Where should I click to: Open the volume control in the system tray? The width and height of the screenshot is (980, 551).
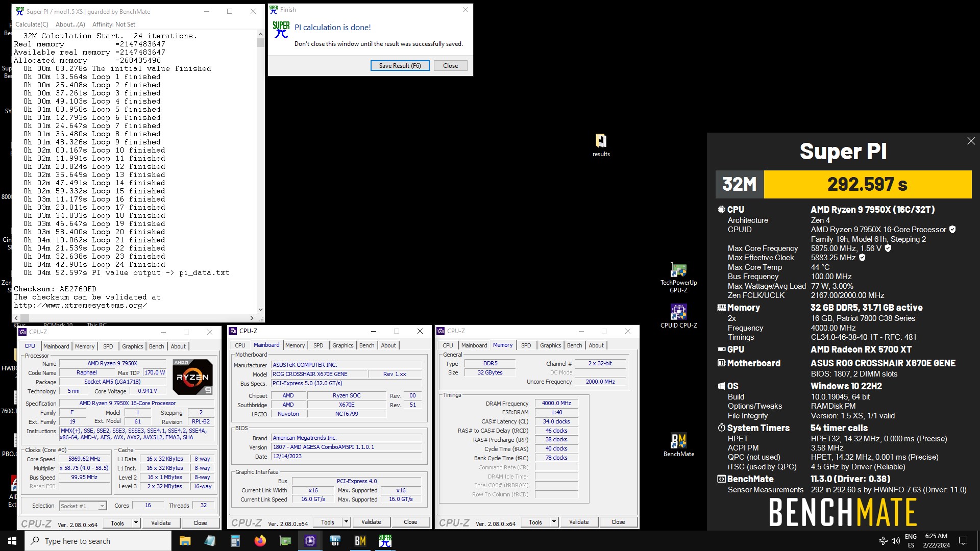coord(895,541)
